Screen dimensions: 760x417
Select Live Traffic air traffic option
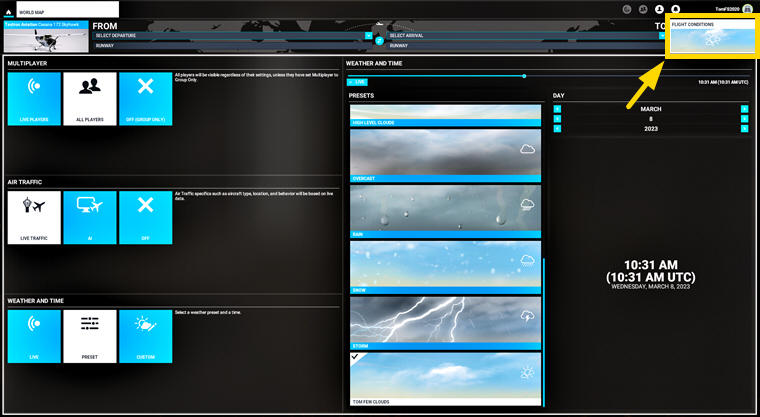pos(34,217)
